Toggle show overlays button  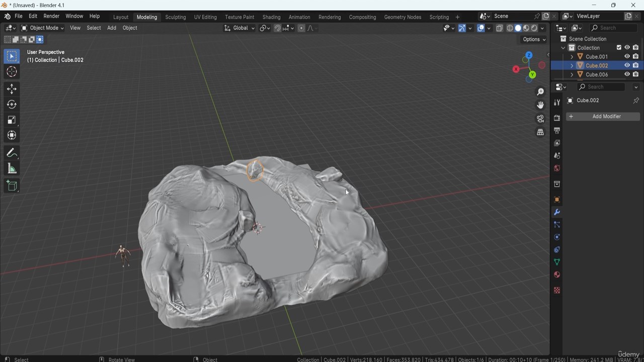coord(481,28)
